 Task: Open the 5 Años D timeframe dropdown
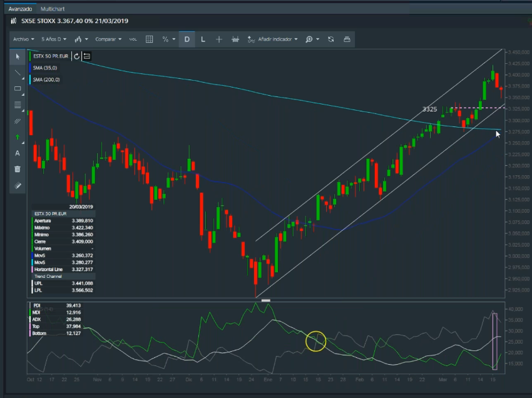[x=54, y=39]
